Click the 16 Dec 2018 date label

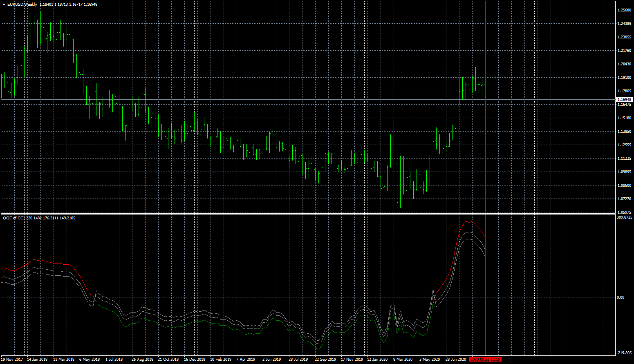click(195, 360)
